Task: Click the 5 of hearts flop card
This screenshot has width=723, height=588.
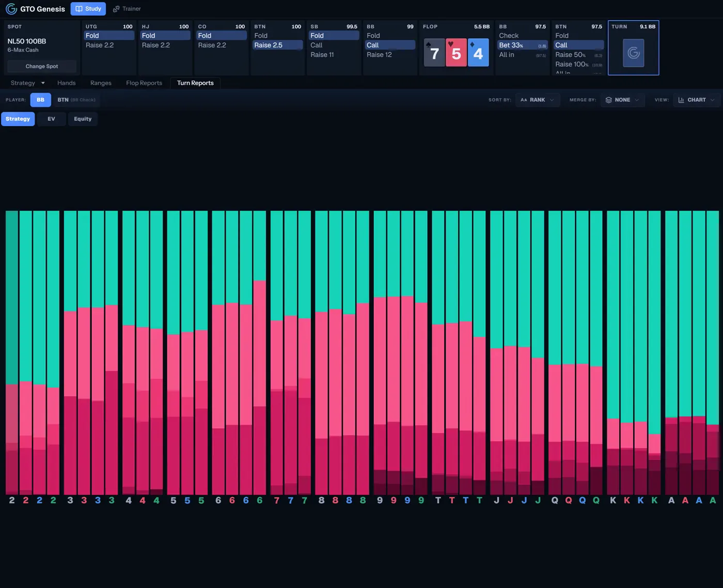Action: [x=456, y=52]
